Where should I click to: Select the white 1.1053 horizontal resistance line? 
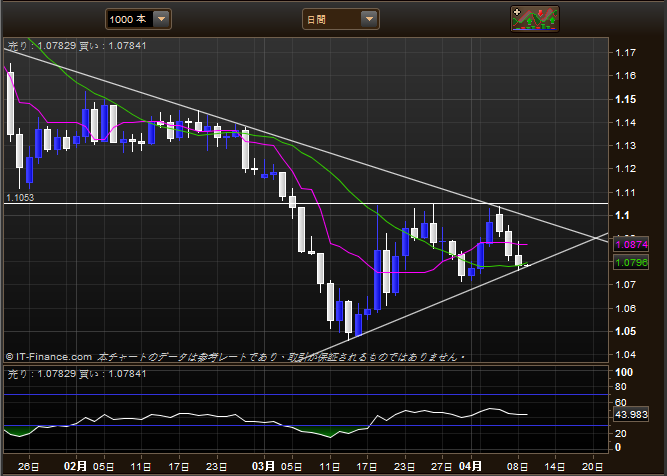(306, 204)
